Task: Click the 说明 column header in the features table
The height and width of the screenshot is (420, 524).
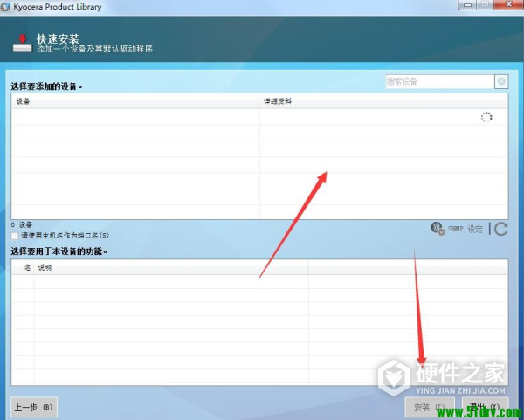Action: 171,267
